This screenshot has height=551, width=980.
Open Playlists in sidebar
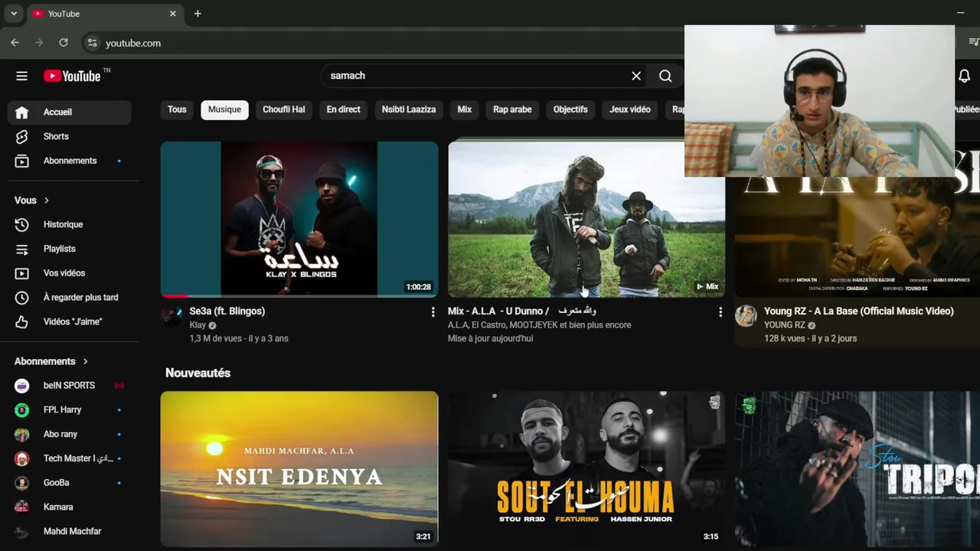click(70, 249)
